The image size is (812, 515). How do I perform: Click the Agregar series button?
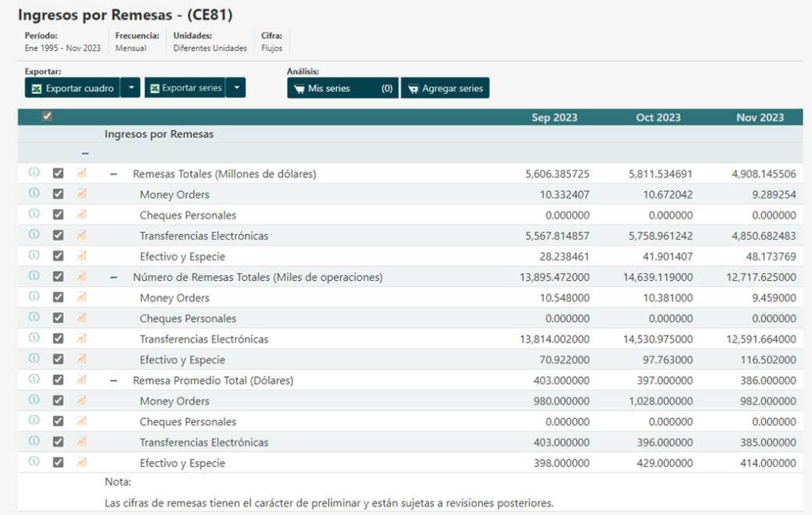pos(445,88)
